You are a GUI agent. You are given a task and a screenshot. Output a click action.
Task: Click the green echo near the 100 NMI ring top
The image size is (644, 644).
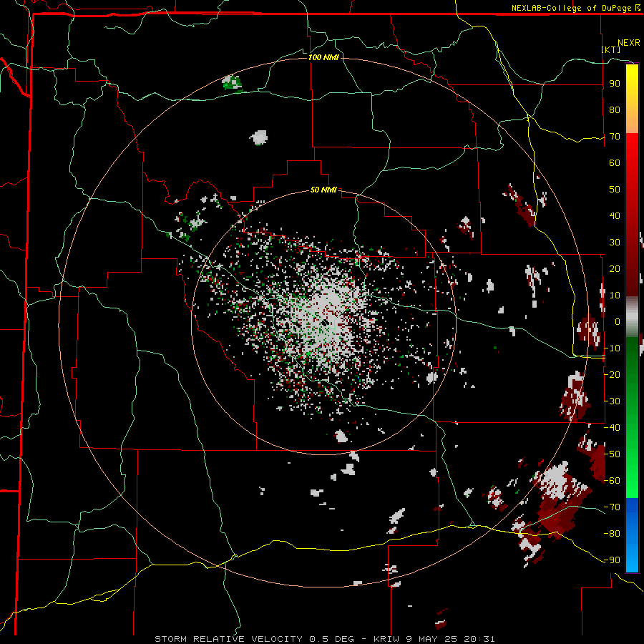point(233,83)
